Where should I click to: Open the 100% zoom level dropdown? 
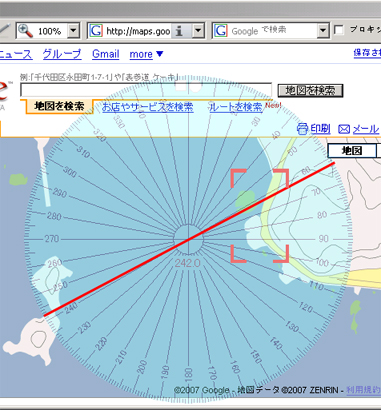click(74, 31)
